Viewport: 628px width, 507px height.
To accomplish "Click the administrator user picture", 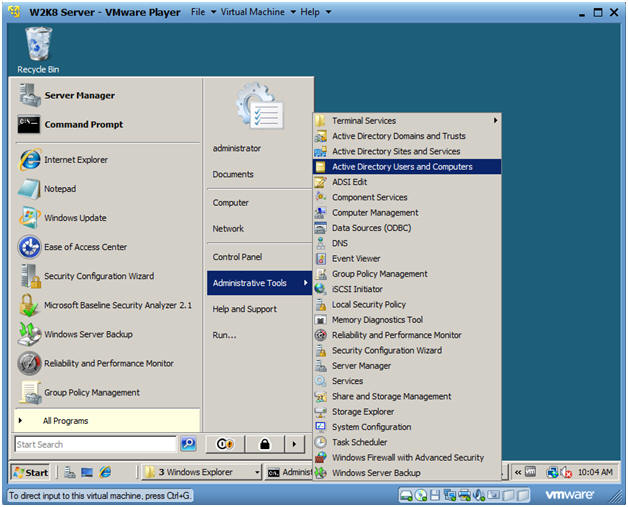I will 259,106.
